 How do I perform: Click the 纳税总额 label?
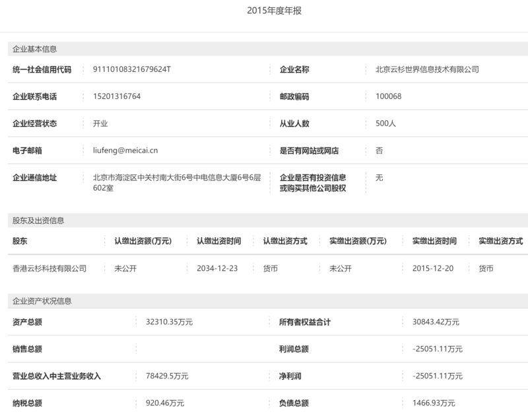click(27, 403)
